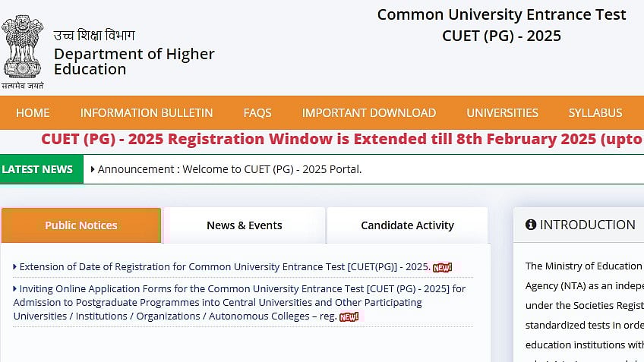Click the Welcome to CUET (PG) announcement
This screenshot has height=362, width=644.
[229, 169]
